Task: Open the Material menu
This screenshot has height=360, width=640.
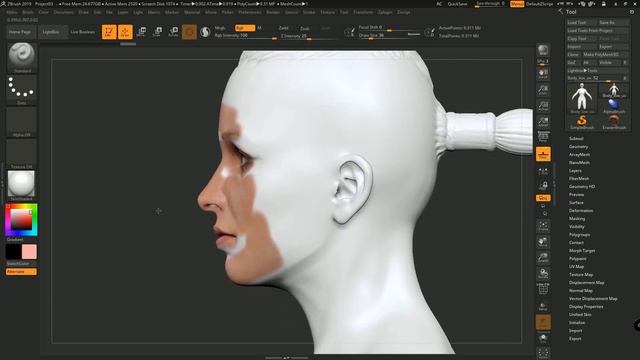Action: tap(192, 12)
